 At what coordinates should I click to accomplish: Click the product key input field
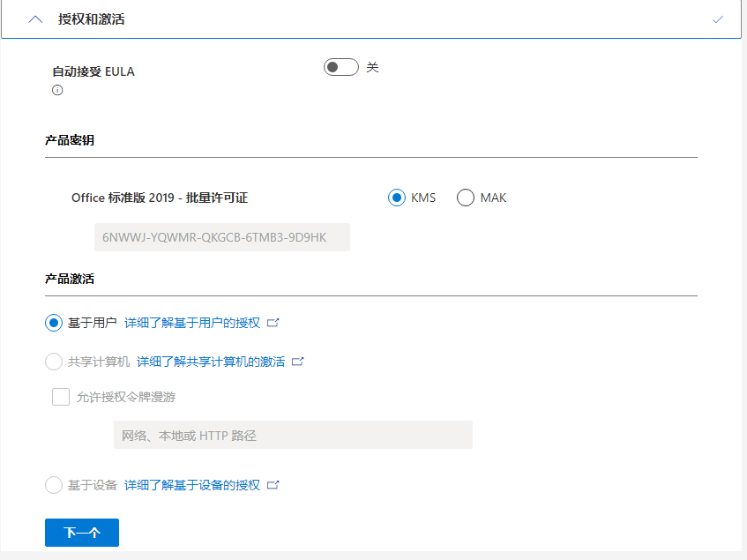[222, 237]
